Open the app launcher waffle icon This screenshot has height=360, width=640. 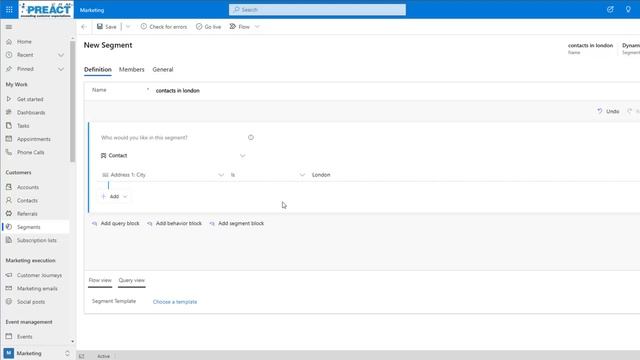[9, 9]
